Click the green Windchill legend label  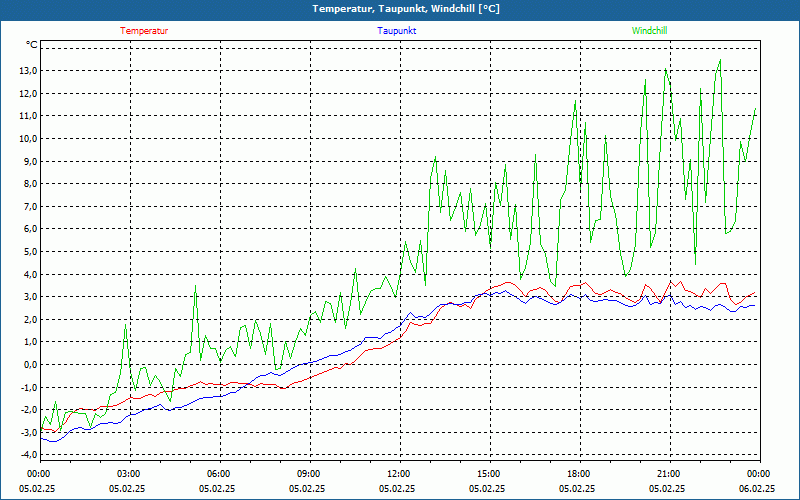(x=649, y=31)
